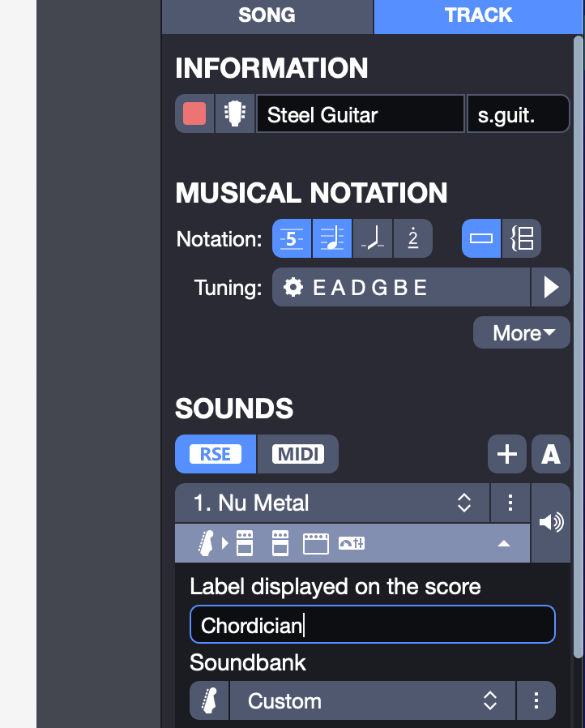This screenshot has width=585, height=728.
Task: Toggle standard notation display
Action: pyautogui.click(x=332, y=239)
